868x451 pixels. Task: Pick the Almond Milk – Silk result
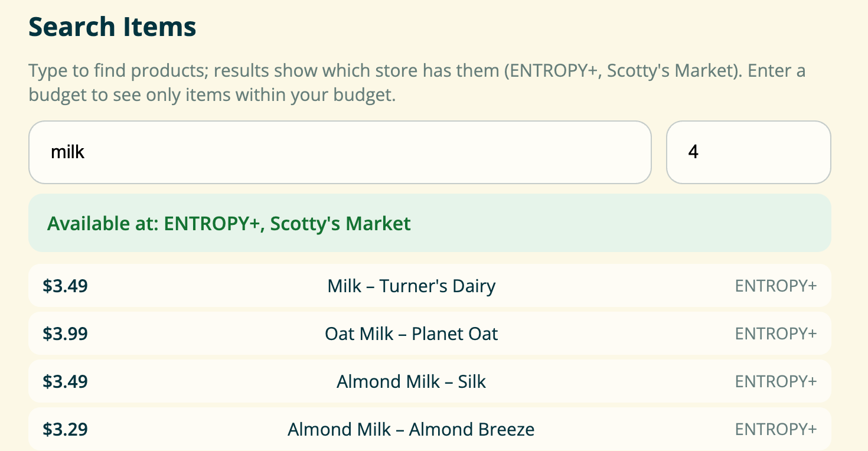tap(412, 382)
